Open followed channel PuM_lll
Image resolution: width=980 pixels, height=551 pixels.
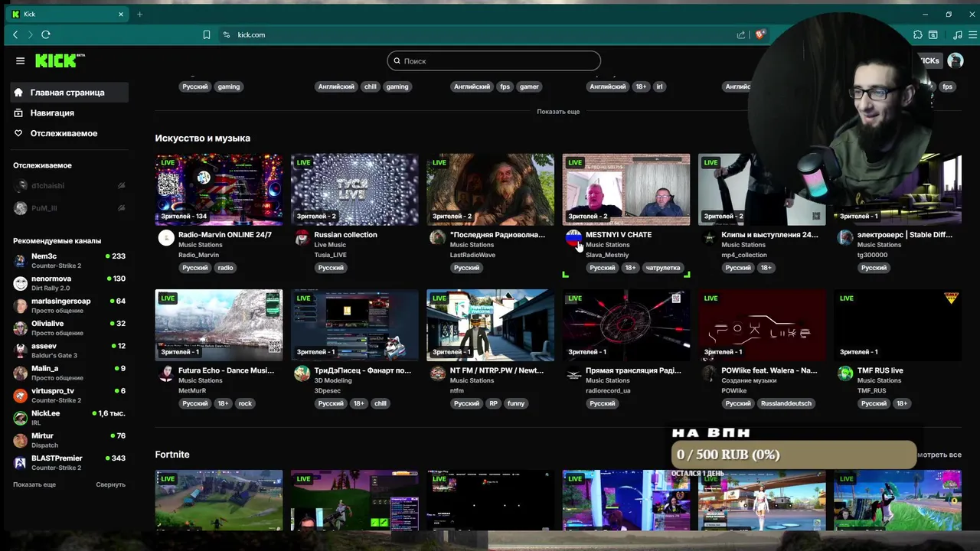point(69,208)
